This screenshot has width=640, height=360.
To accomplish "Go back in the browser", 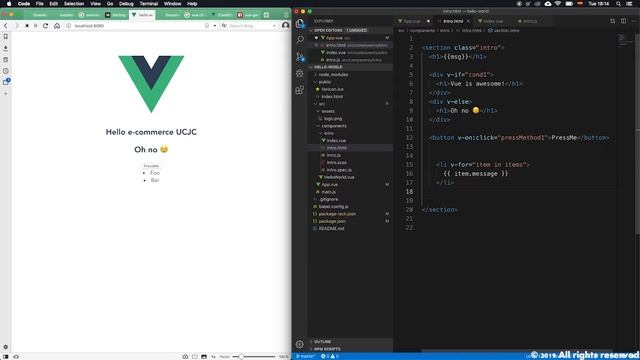I will [6, 25].
